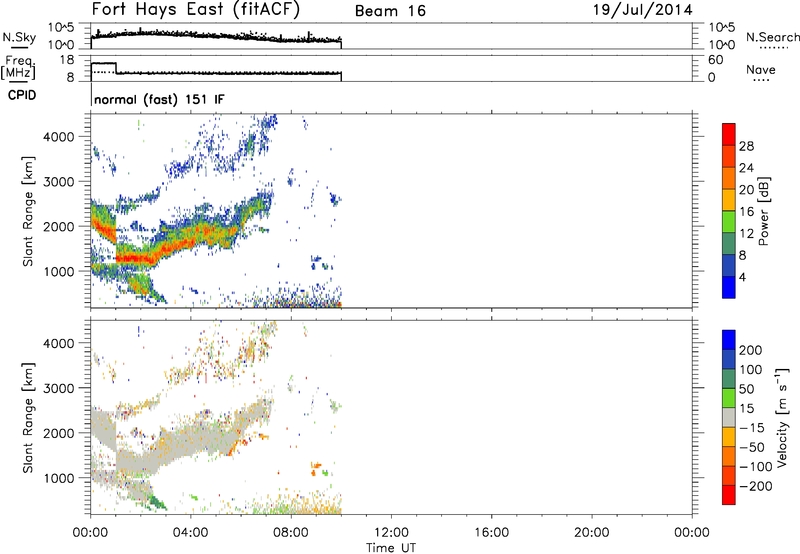Click the 'N.Sky' legend label
The width and height of the screenshot is (800, 554).
click(19, 37)
